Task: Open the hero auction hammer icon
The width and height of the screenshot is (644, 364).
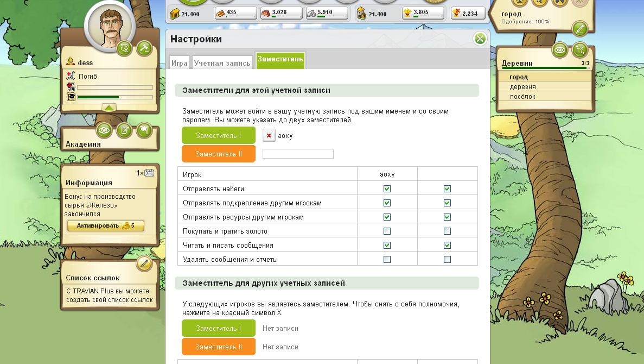Action: [144, 48]
